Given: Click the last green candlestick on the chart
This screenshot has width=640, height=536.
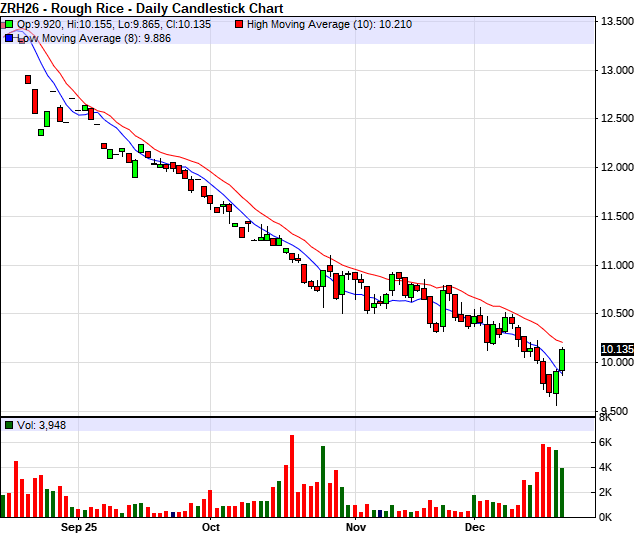Looking at the screenshot, I should pyautogui.click(x=563, y=359).
